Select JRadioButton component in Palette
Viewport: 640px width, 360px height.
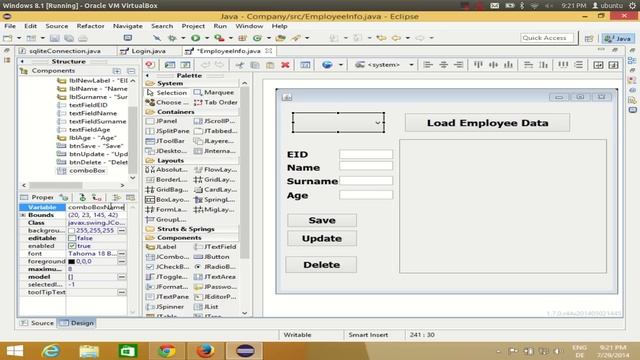coord(215,267)
